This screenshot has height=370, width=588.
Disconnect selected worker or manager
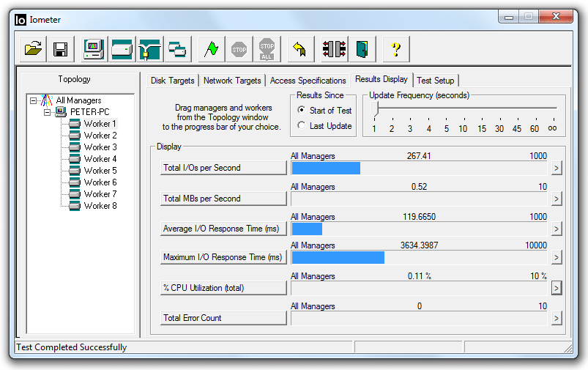point(334,49)
